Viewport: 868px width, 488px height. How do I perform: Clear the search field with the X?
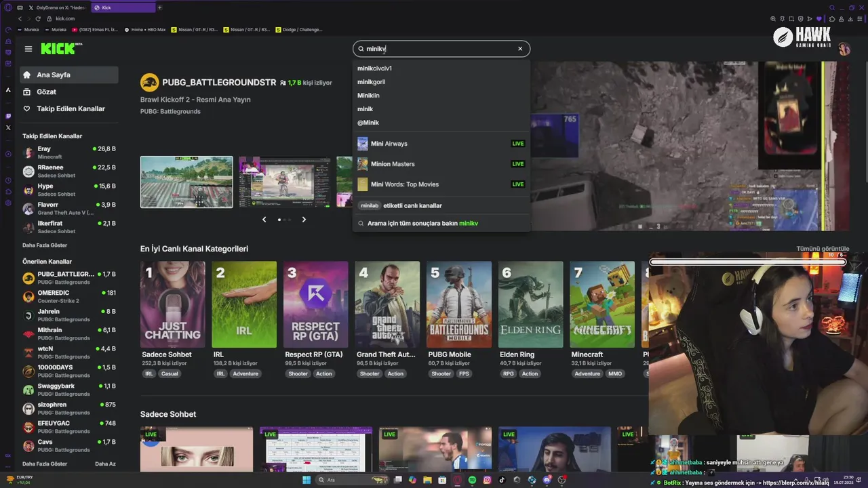(520, 49)
